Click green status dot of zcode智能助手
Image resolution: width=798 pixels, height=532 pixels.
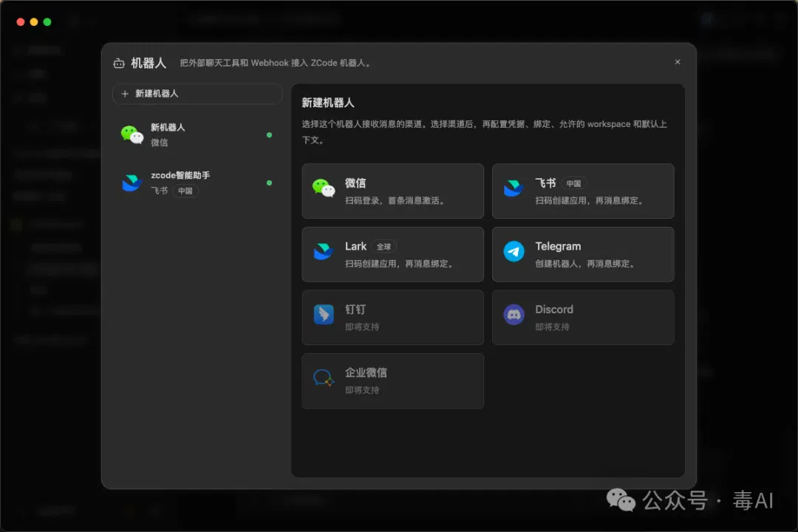coord(269,183)
